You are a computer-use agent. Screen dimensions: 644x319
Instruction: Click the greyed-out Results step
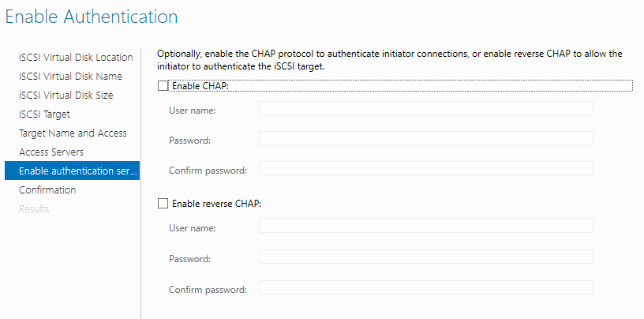[x=34, y=208]
